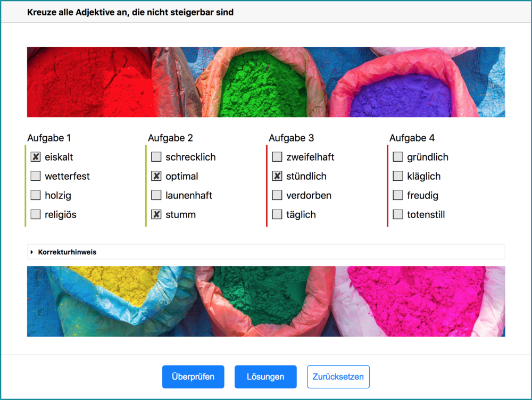
Task: Tick the wetterfest checkbox
Action: [x=36, y=176]
